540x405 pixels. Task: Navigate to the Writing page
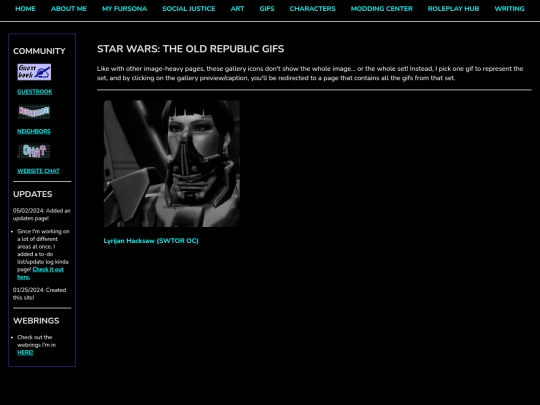click(x=509, y=9)
